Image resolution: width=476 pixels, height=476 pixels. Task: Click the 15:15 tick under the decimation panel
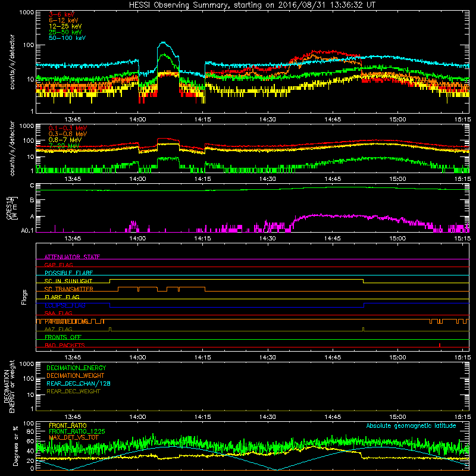pyautogui.click(x=463, y=417)
